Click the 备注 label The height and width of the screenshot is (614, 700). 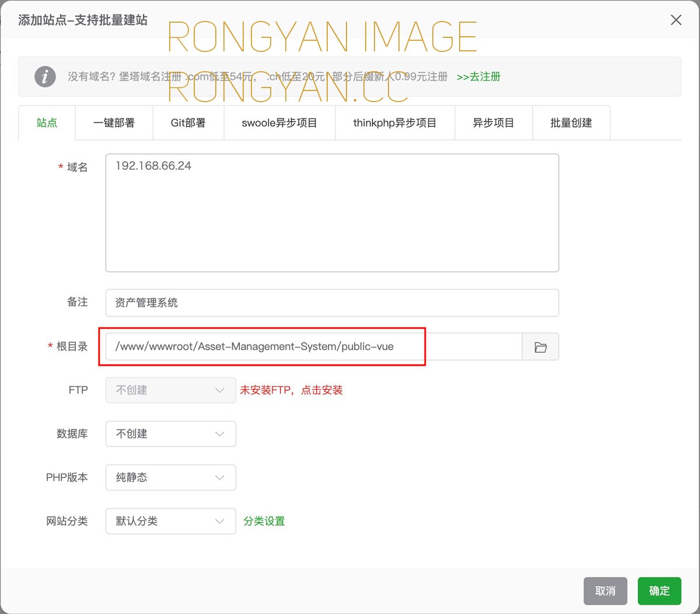(x=78, y=302)
